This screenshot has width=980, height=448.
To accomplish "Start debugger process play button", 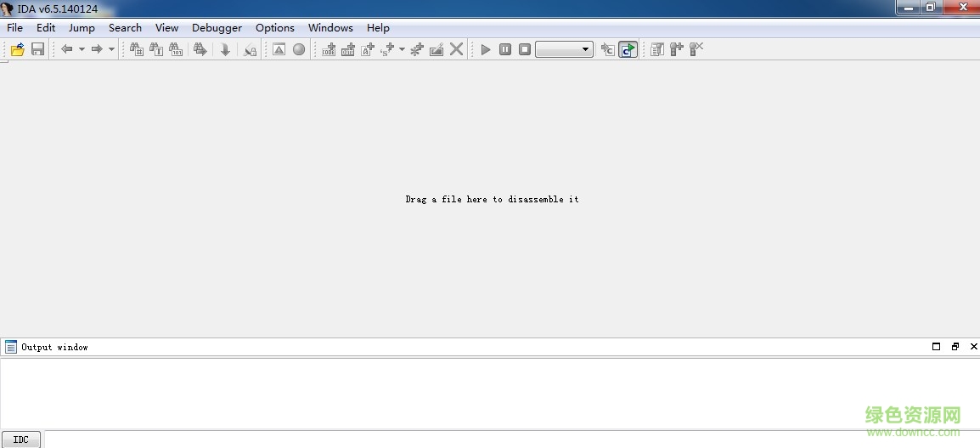I will (486, 48).
